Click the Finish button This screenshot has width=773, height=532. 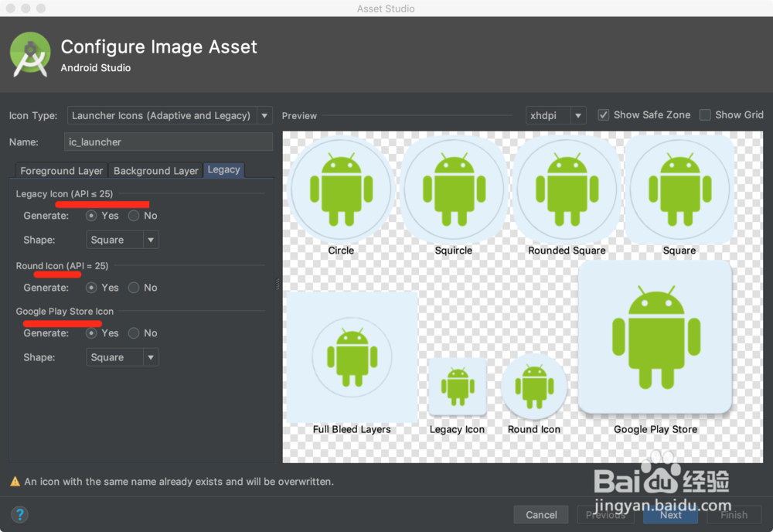pyautogui.click(x=734, y=515)
